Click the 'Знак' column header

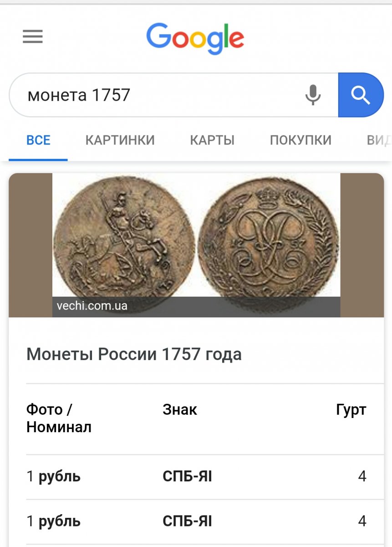pos(180,410)
